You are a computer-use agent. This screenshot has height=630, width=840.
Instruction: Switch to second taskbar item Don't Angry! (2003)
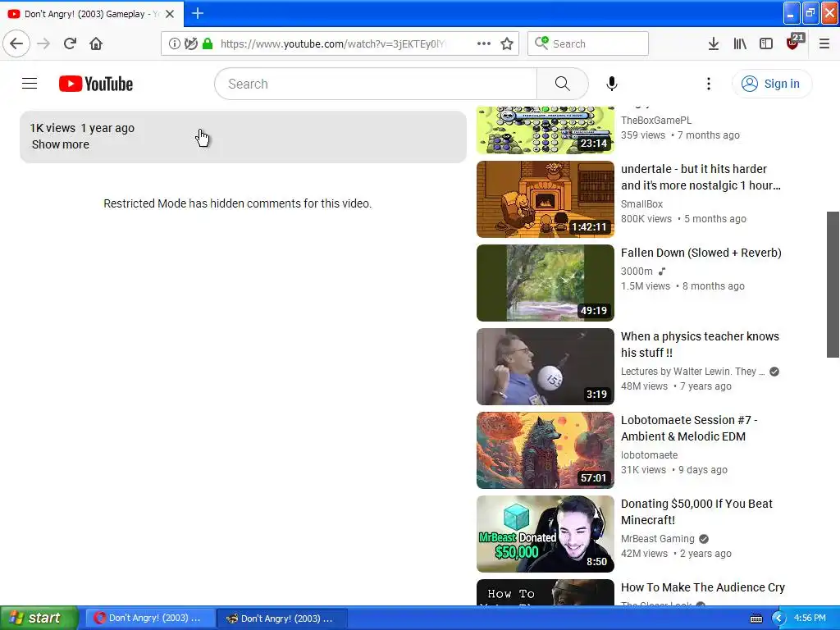[x=281, y=619]
